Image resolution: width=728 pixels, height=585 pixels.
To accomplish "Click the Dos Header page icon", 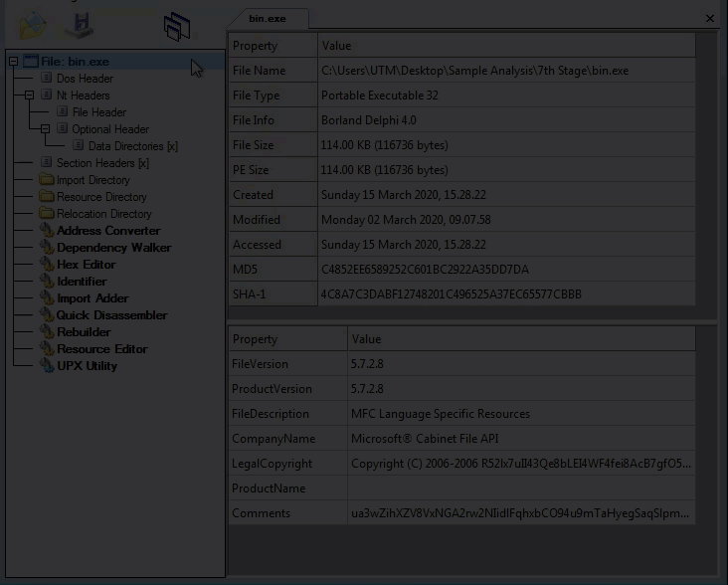I will coord(46,78).
